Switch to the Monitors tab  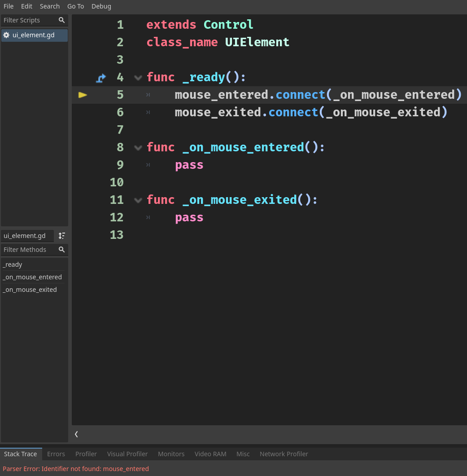click(171, 454)
